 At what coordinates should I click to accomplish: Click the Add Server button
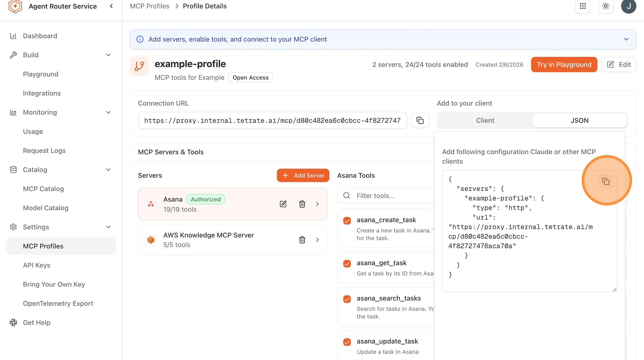303,175
